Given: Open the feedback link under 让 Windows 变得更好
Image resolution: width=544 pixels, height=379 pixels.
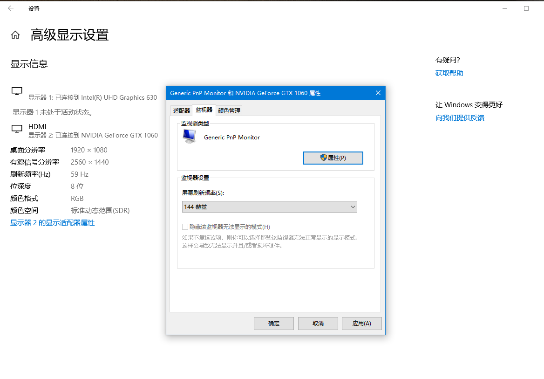Looking at the screenshot, I should [460, 118].
